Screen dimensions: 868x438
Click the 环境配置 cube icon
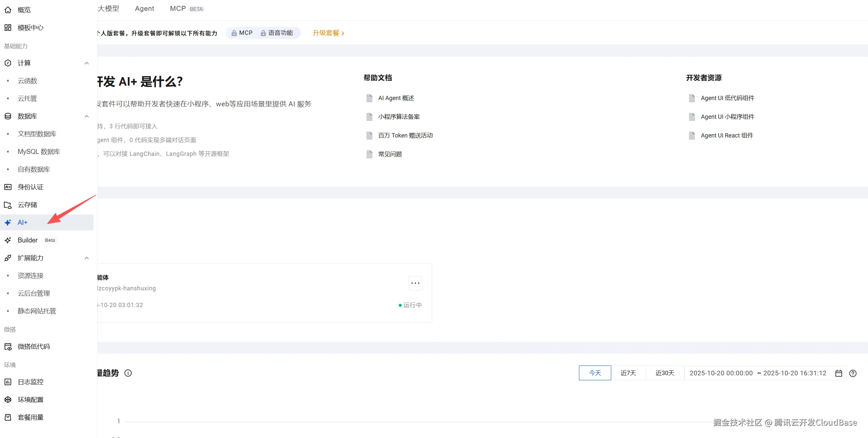8,400
